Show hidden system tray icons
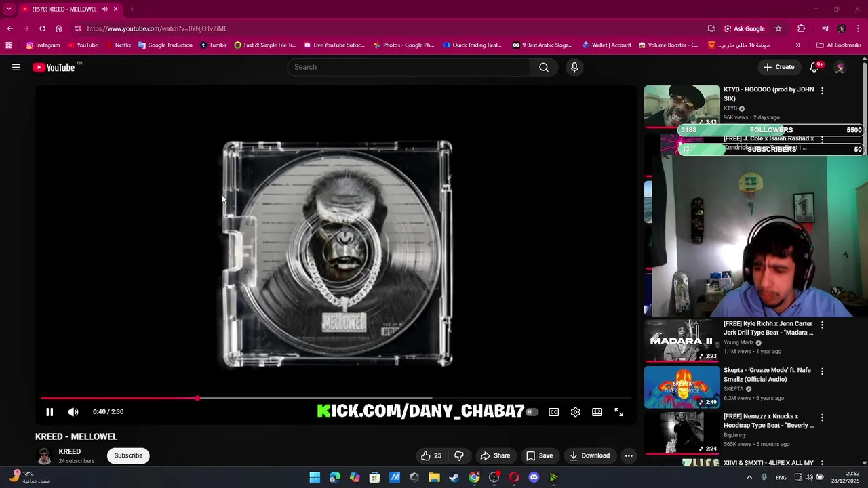 pyautogui.click(x=749, y=478)
